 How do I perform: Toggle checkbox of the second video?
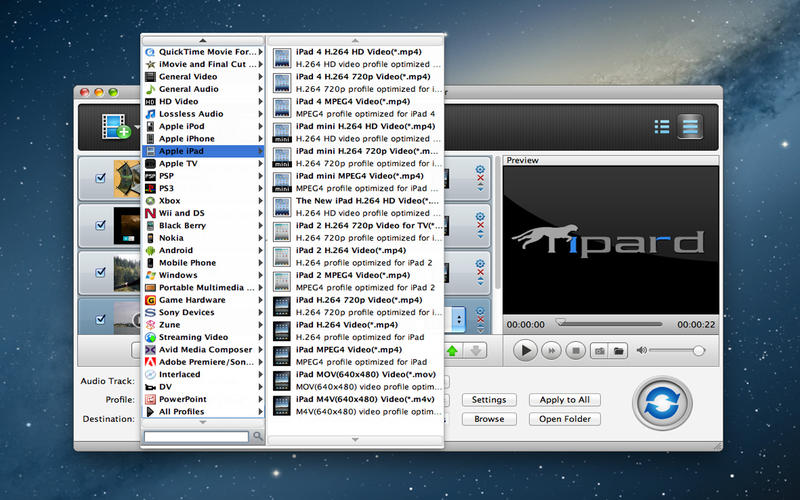(101, 225)
